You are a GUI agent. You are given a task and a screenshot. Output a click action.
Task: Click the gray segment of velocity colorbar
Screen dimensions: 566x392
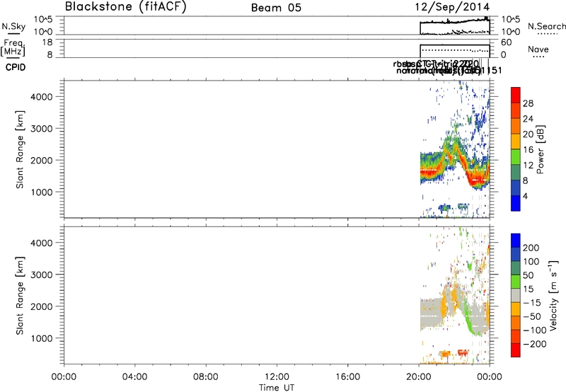pyautogui.click(x=516, y=296)
